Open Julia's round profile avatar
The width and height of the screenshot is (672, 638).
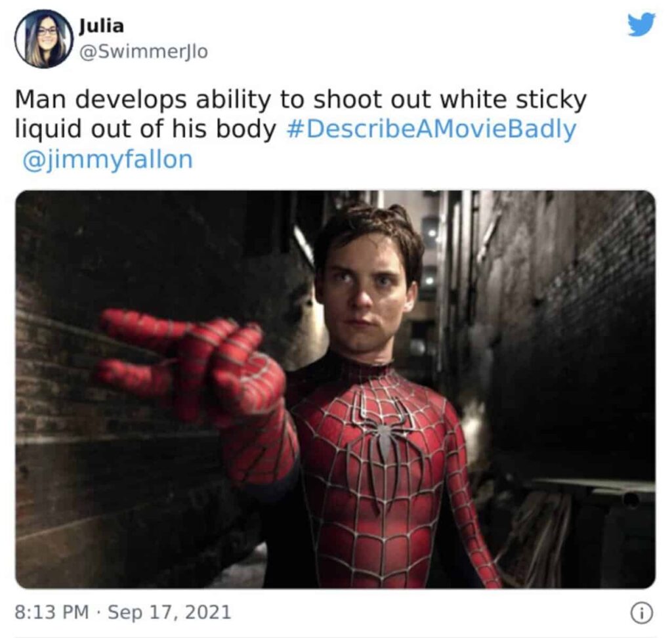click(43, 39)
